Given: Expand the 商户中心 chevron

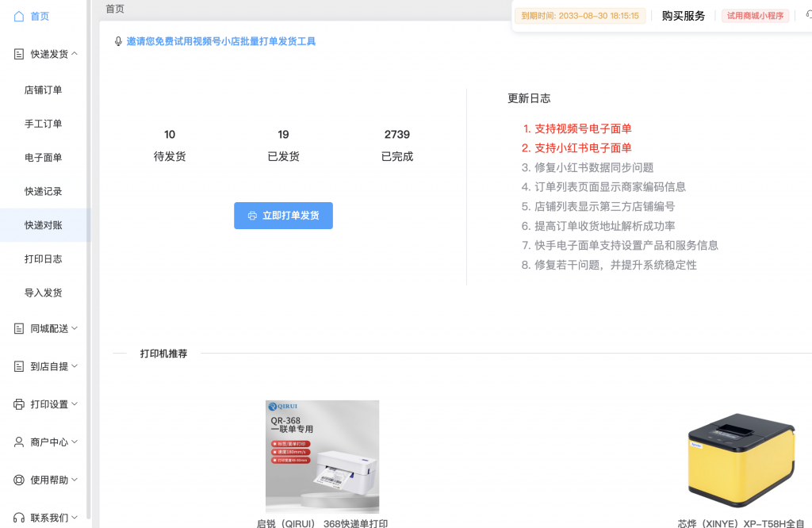Looking at the screenshot, I should click(x=75, y=442).
